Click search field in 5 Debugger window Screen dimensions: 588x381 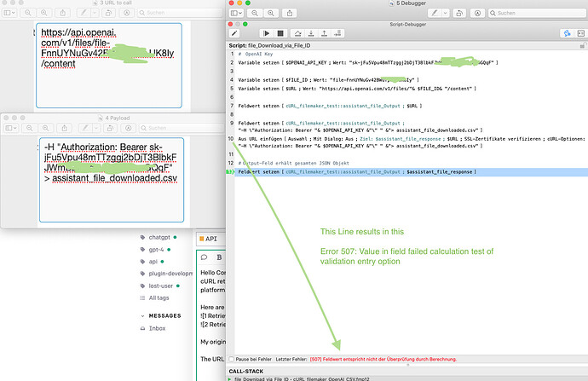537,13
